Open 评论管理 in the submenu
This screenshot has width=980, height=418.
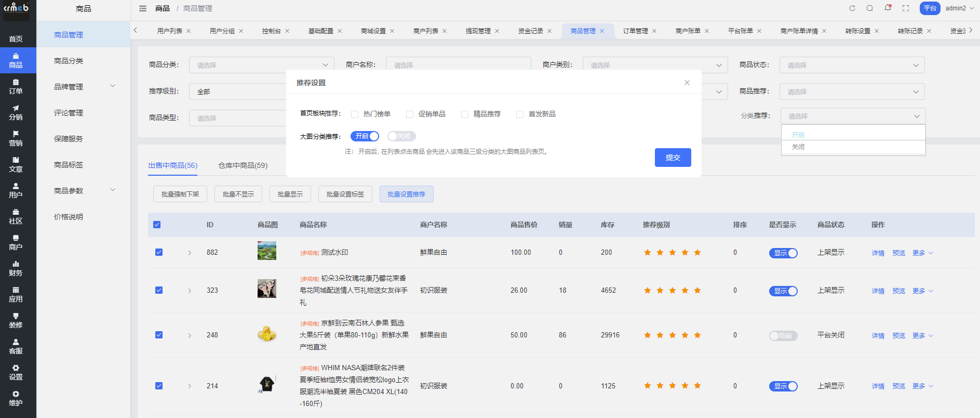point(69,113)
